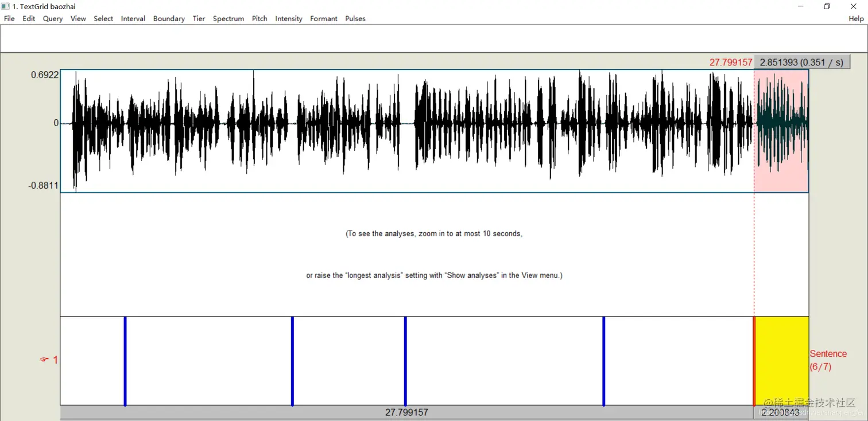This screenshot has width=868, height=421.
Task: Open the Select menu
Action: coord(103,18)
